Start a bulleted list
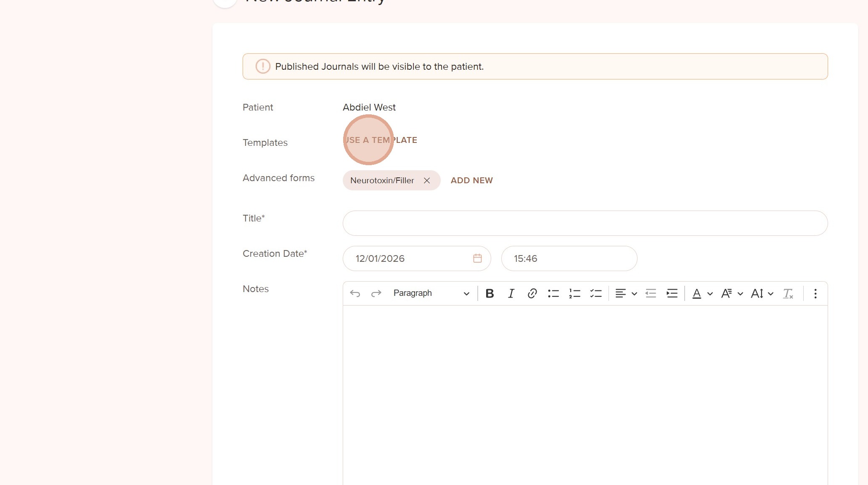868x485 pixels. (x=553, y=293)
